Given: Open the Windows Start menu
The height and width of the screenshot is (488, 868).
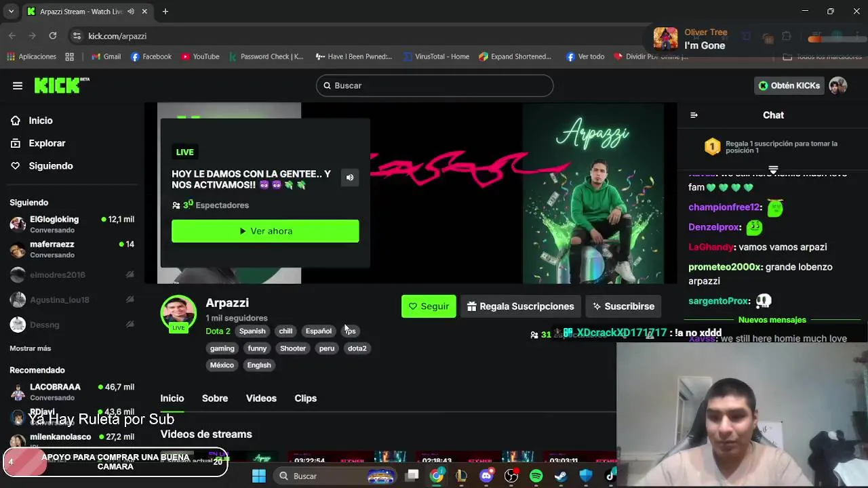Looking at the screenshot, I should pos(259,476).
